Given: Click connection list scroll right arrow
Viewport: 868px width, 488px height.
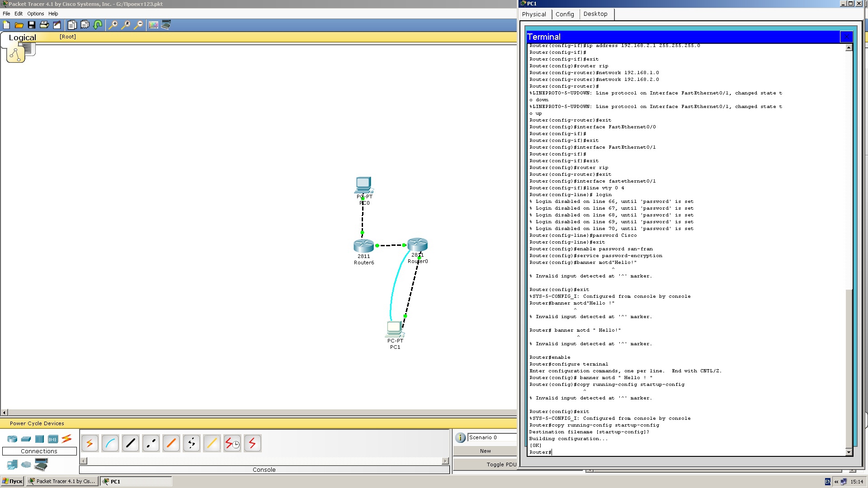Looking at the screenshot, I should point(445,461).
